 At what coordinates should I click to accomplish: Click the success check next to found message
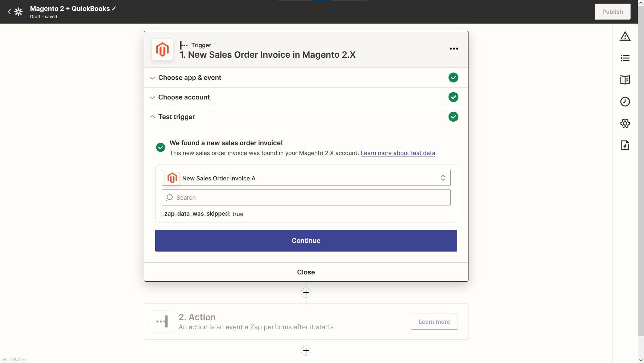coord(161,147)
